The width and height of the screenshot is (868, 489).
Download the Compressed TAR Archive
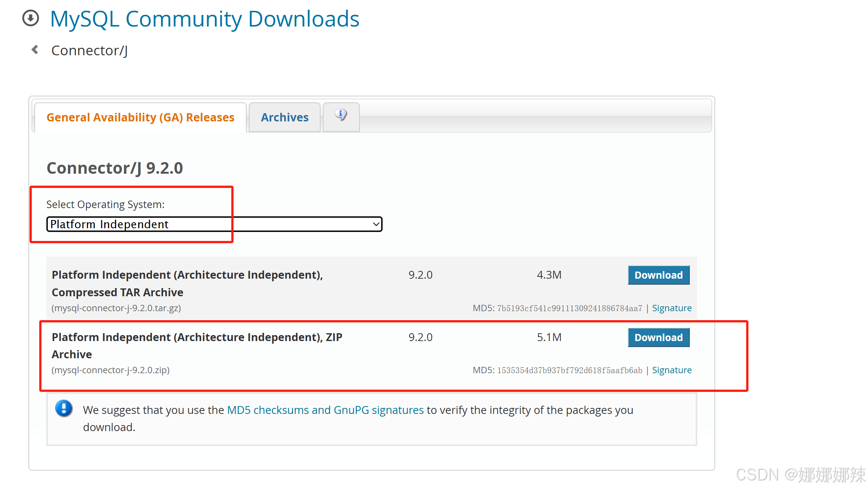pyautogui.click(x=658, y=275)
